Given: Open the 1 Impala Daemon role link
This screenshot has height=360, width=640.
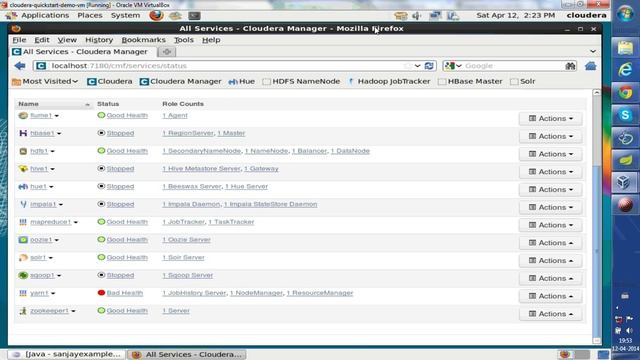Looking at the screenshot, I should tap(191, 204).
